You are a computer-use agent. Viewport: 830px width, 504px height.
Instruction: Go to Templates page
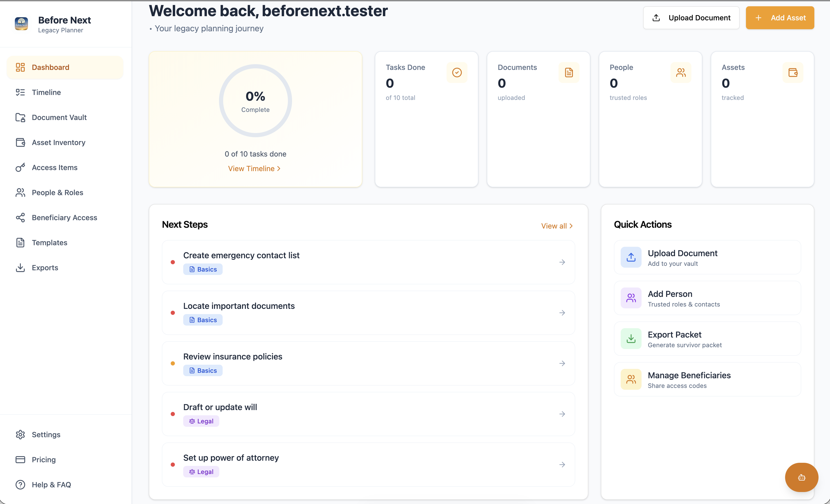[x=65, y=243]
